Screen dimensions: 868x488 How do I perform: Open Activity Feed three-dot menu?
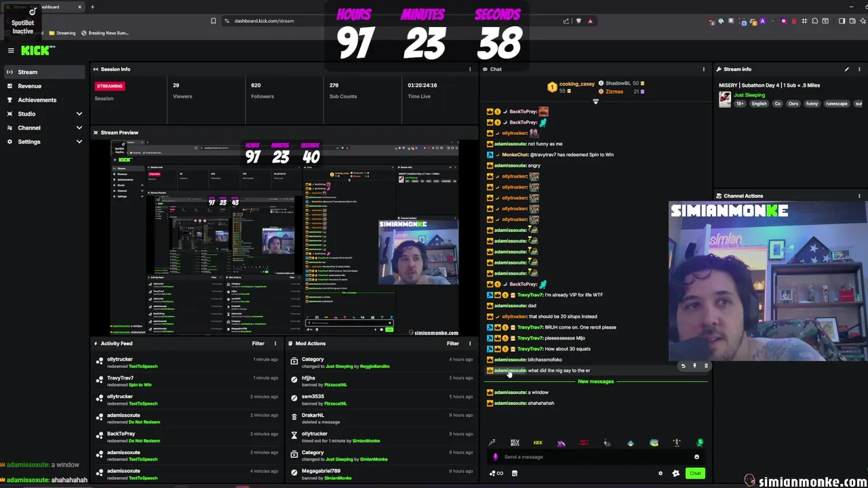pos(275,344)
